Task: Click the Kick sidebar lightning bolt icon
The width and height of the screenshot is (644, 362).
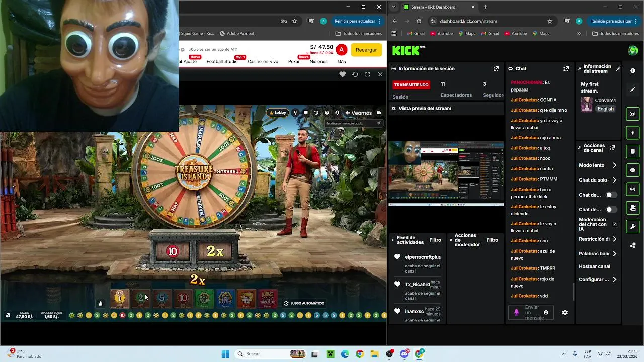Action: tap(633, 133)
